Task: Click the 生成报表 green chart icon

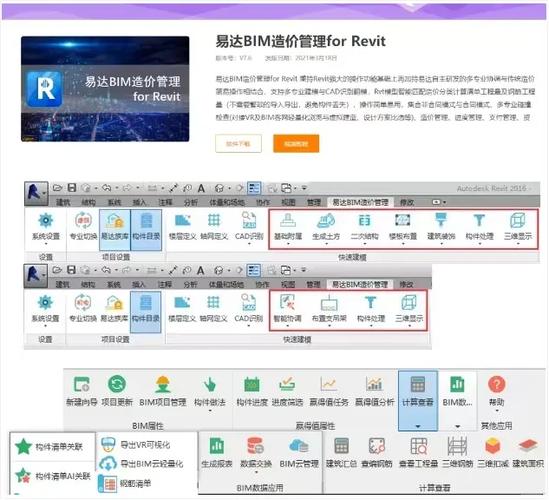Action: [217, 446]
